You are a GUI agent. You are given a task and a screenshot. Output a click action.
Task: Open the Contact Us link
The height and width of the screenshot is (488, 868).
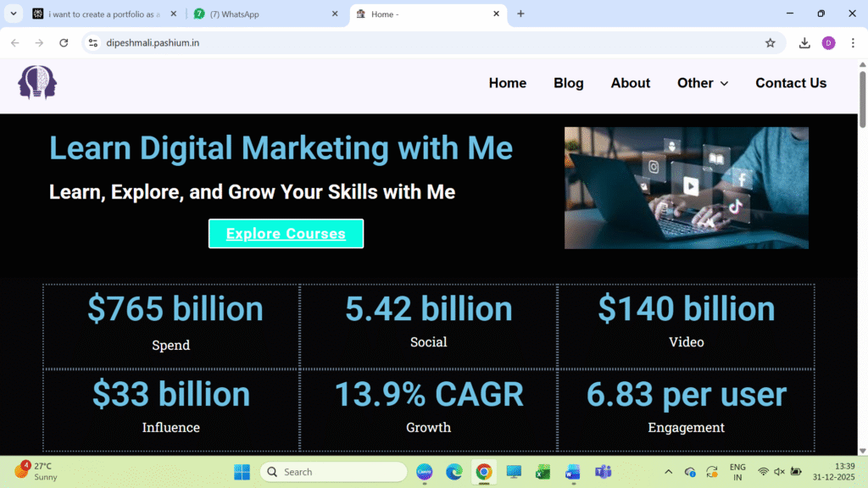790,83
